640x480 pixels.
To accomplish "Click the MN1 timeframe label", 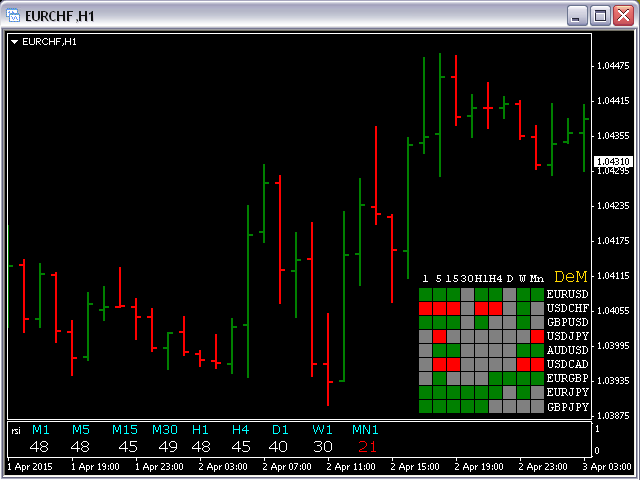I will (x=365, y=430).
